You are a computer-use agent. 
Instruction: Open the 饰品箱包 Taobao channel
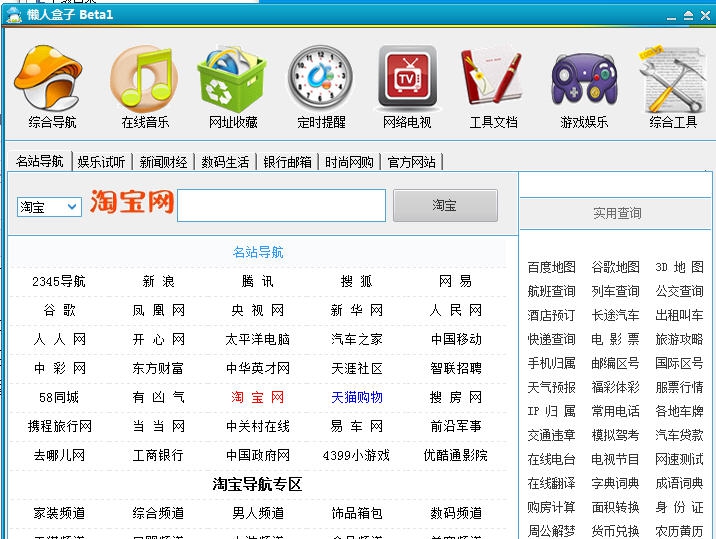[x=357, y=513]
